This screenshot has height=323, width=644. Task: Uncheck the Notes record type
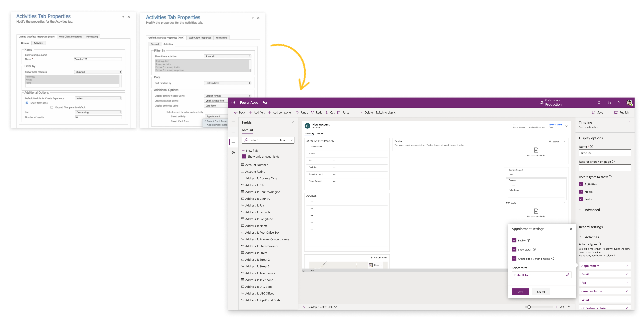(x=581, y=192)
